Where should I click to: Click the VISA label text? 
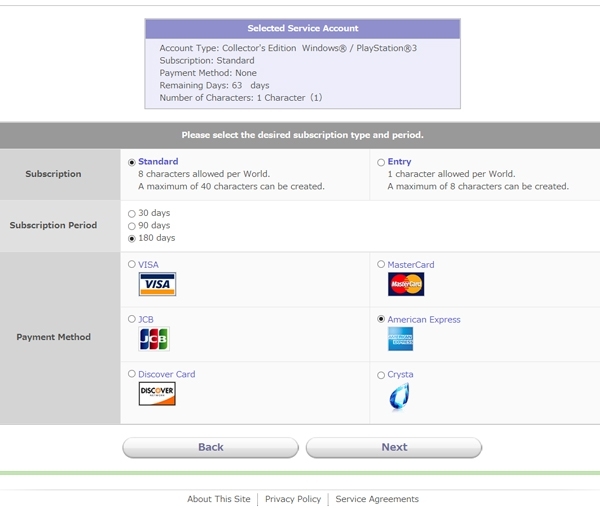(148, 265)
